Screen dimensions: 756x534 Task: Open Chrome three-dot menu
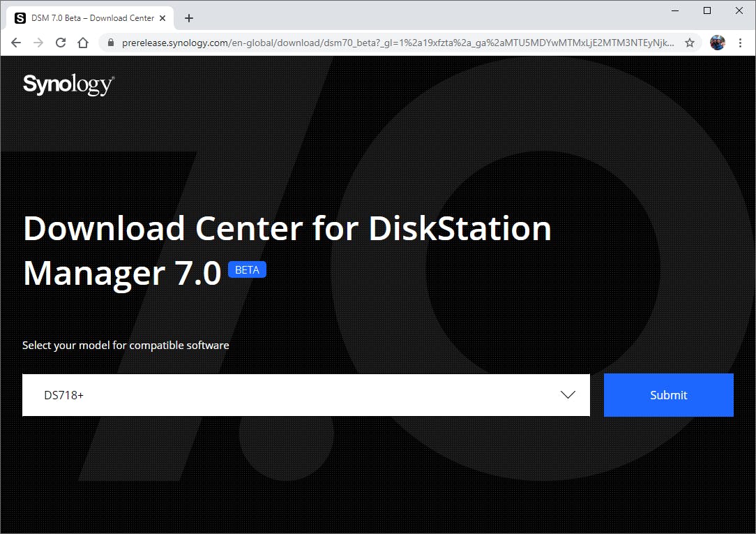pos(740,43)
